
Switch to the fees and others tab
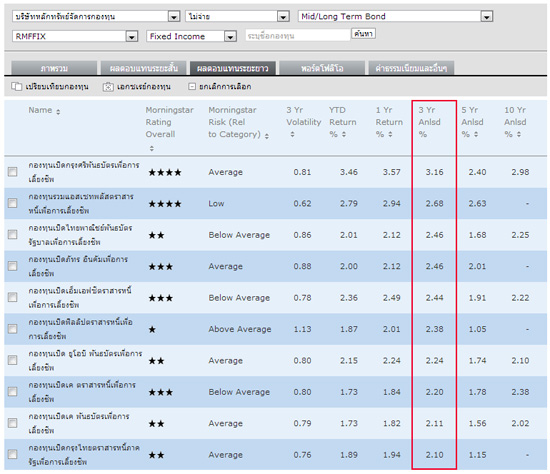(411, 68)
